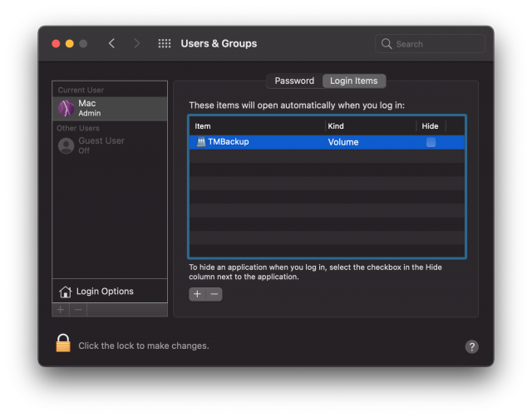Add a login item with plus button
Screen dimensions: 532x417
[x=197, y=294]
